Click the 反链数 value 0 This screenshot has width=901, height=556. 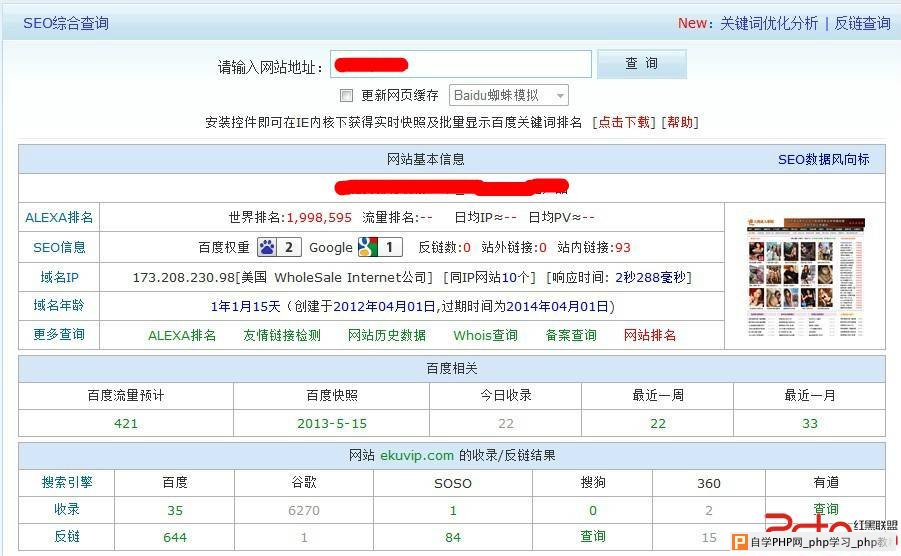pos(467,248)
